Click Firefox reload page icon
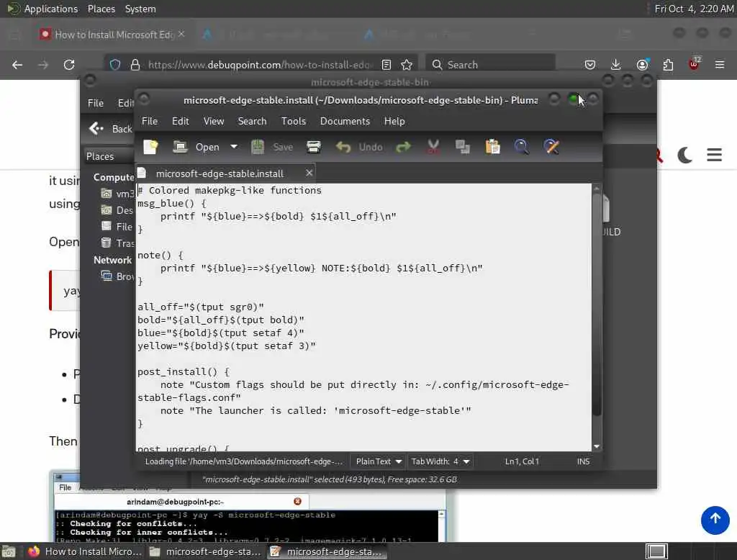 (x=69, y=65)
